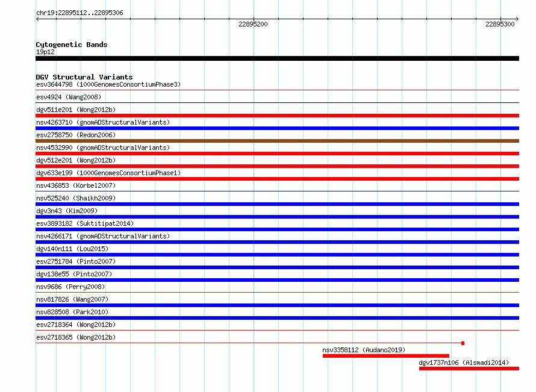Select the DGV Structural Variants track title
The height and width of the screenshot is (392, 536).
pos(84,77)
